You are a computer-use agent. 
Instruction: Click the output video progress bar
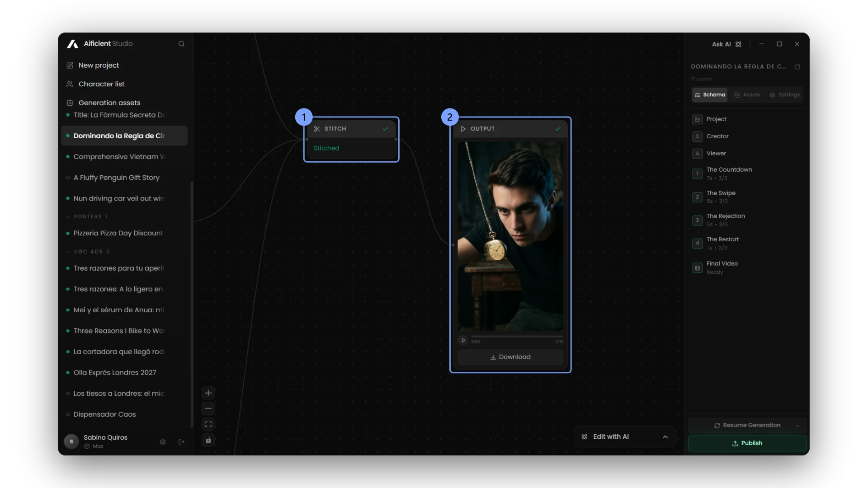[517, 337]
